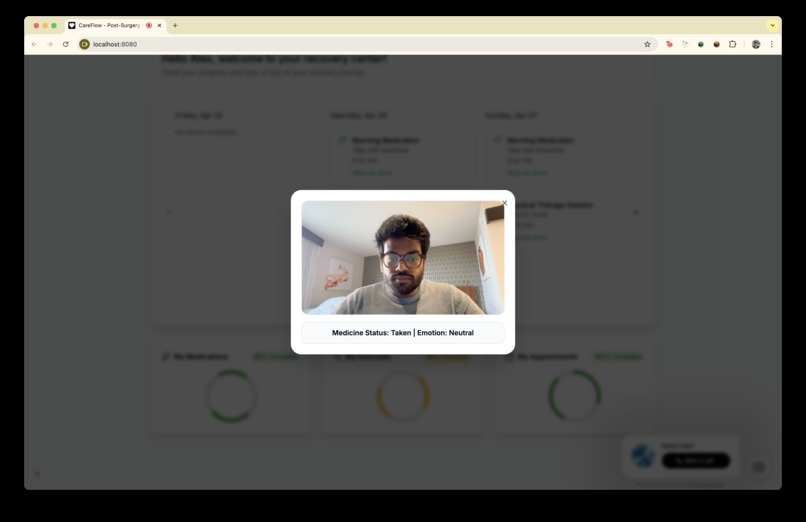Click the webcam video preview
The width and height of the screenshot is (806, 522).
tap(403, 257)
